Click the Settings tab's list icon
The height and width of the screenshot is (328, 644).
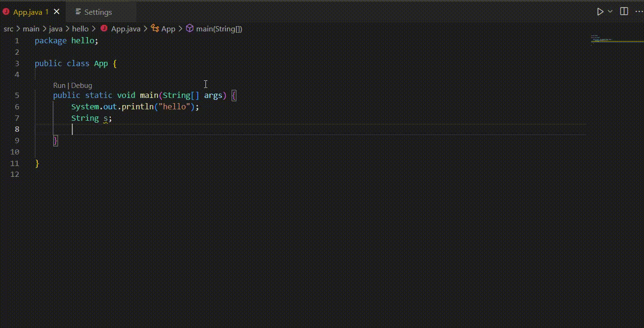pyautogui.click(x=78, y=12)
